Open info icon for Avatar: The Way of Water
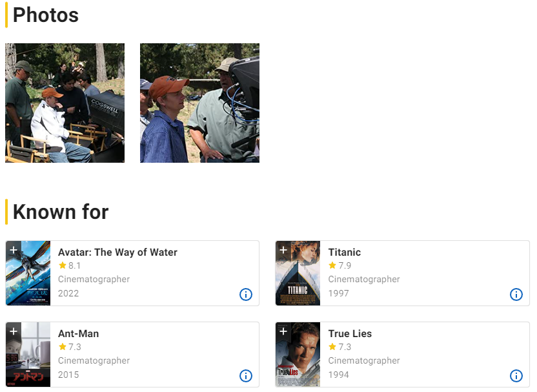Viewport: 537px width, 392px height. click(246, 294)
